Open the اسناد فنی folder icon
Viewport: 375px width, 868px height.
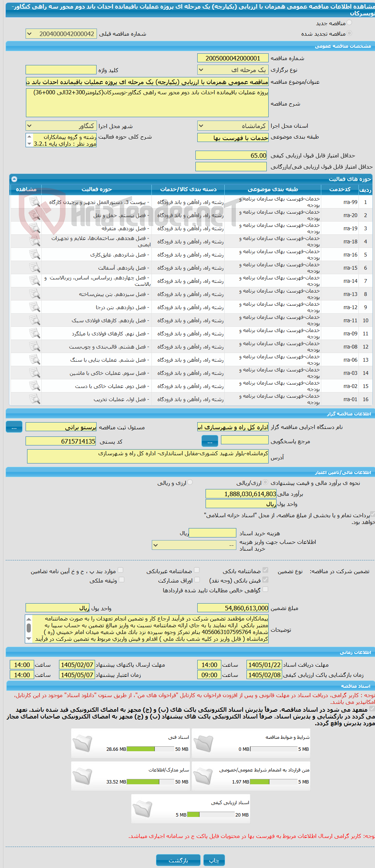82,743
